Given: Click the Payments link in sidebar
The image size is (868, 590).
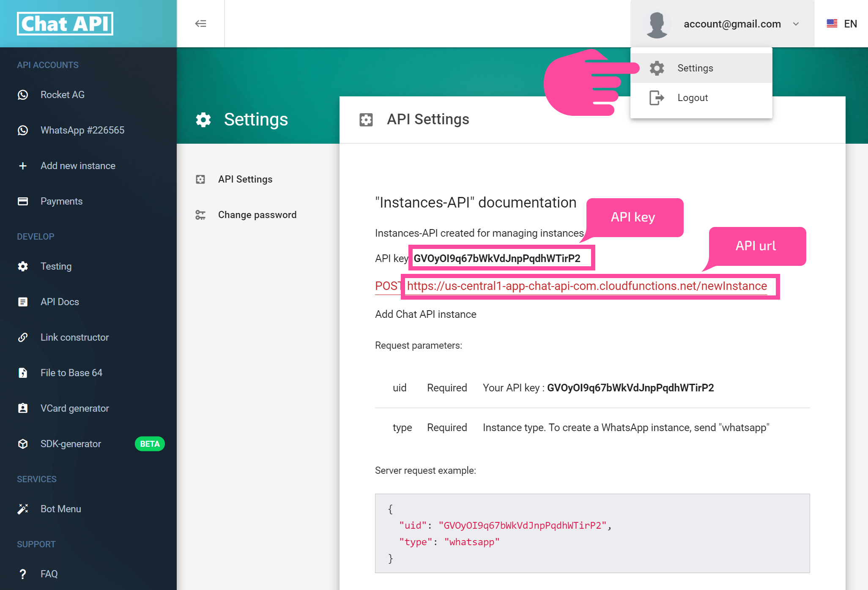Looking at the screenshot, I should point(60,201).
